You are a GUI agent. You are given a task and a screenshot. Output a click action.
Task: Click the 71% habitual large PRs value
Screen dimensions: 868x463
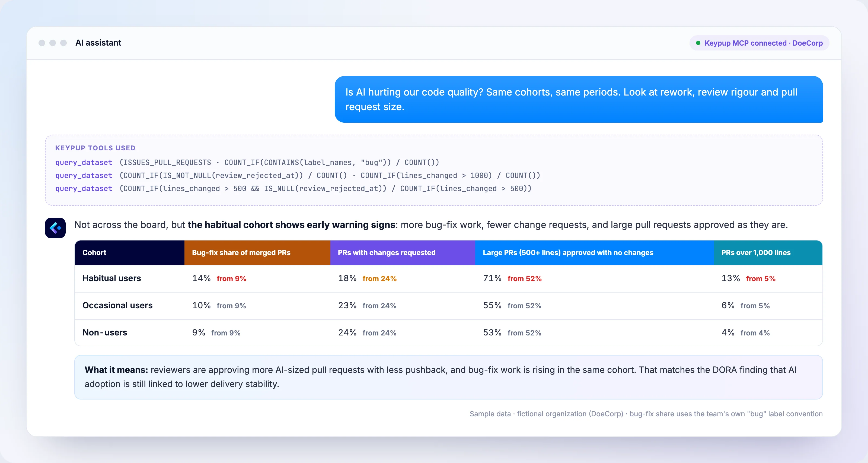(492, 278)
